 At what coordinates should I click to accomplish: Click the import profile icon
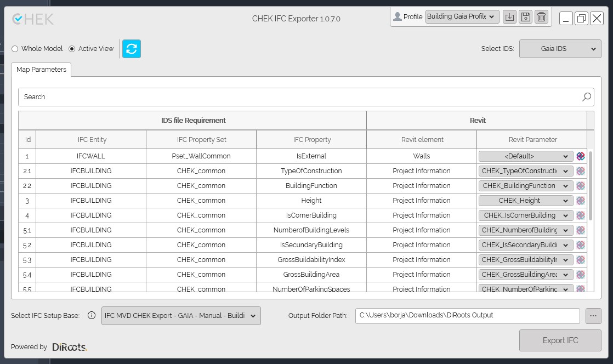coord(509,17)
